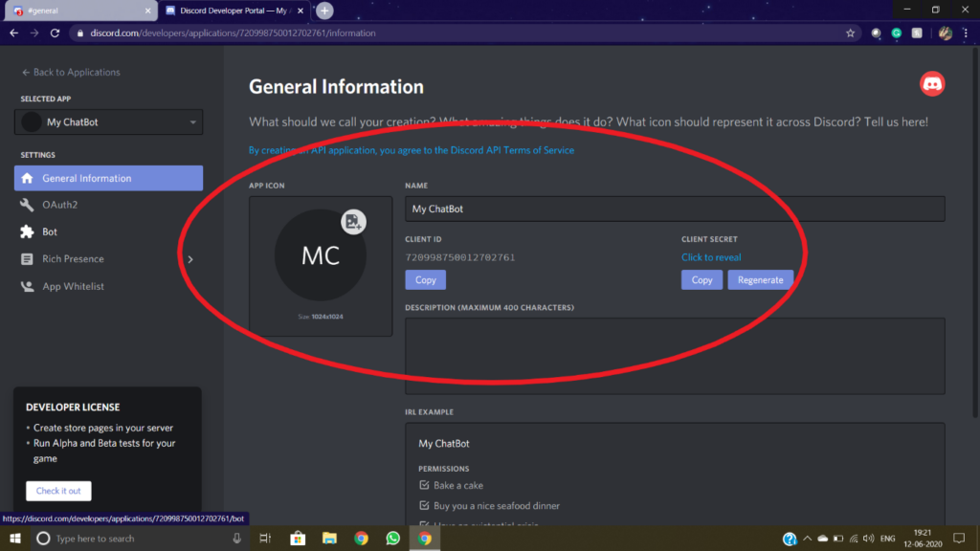
Task: Click the Check it out button
Action: 58,491
